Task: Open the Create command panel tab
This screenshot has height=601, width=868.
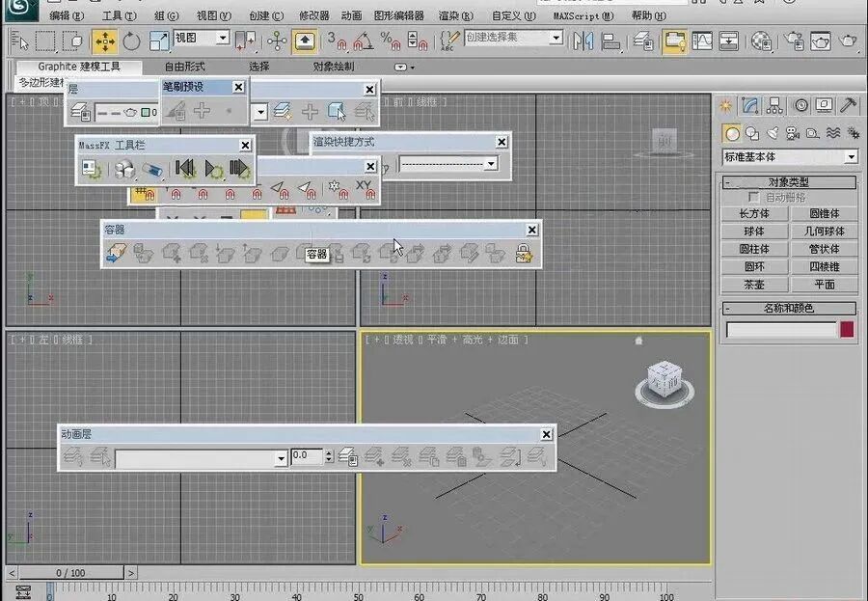Action: click(725, 105)
